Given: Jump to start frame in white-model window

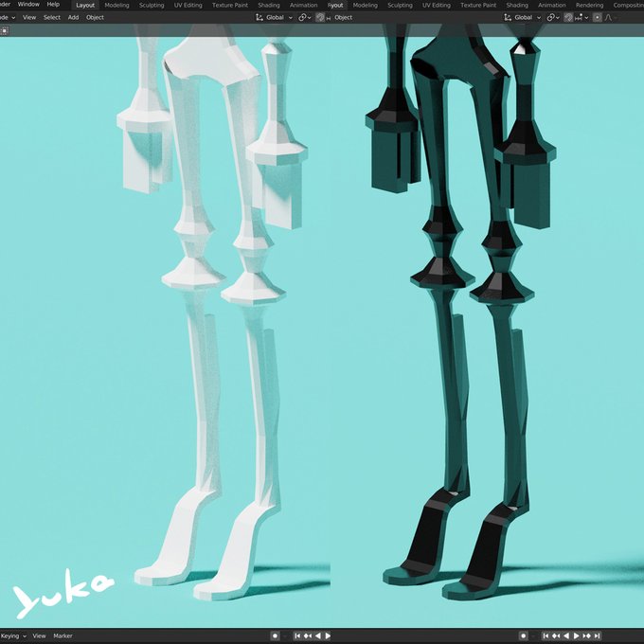Looking at the screenshot, I should pyautogui.click(x=297, y=635).
